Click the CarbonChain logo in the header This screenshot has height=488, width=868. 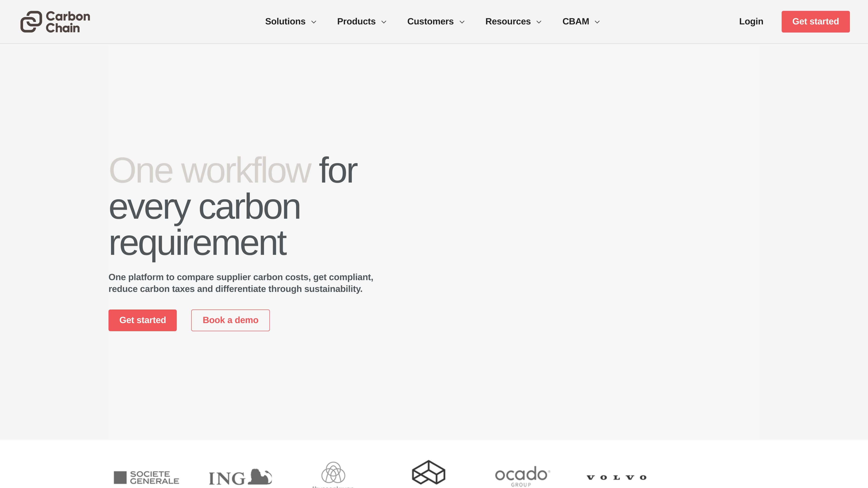(55, 21)
